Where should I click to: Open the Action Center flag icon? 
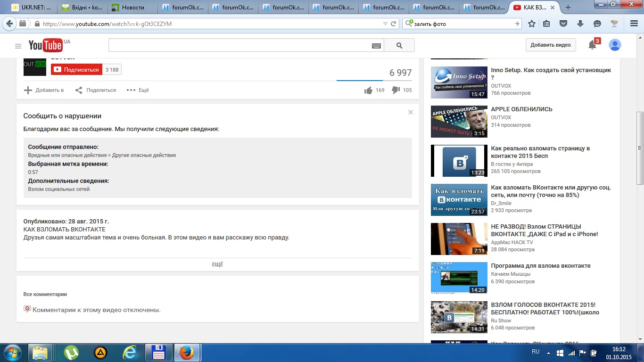coord(583,353)
